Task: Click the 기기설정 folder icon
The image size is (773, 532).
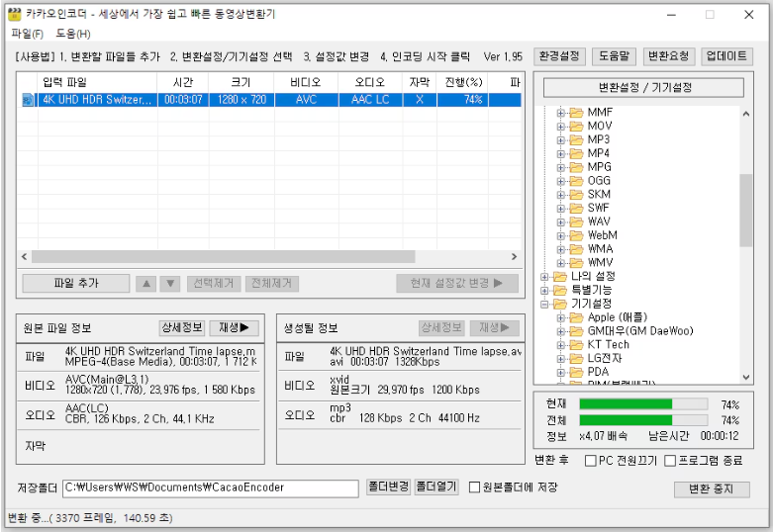Action: pyautogui.click(x=559, y=304)
